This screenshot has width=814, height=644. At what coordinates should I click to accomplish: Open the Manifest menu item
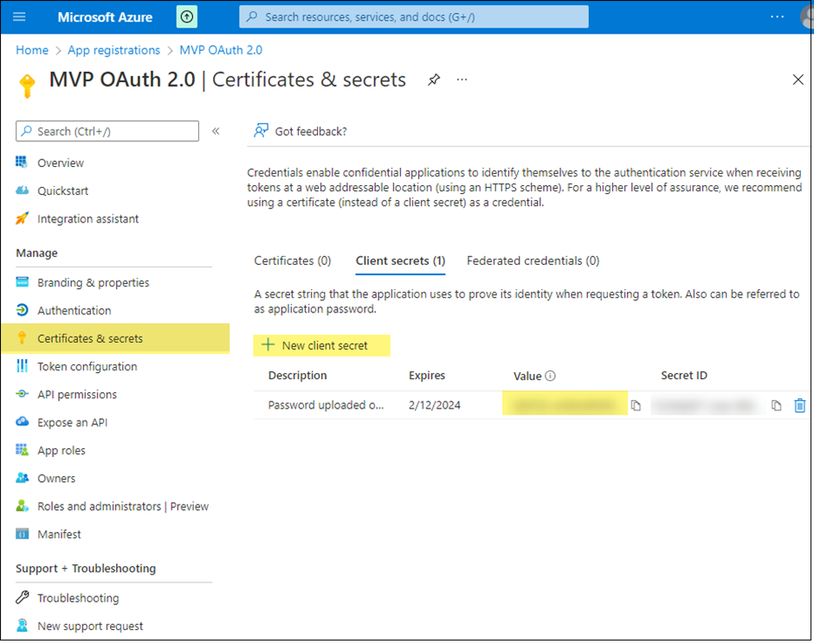tap(59, 535)
